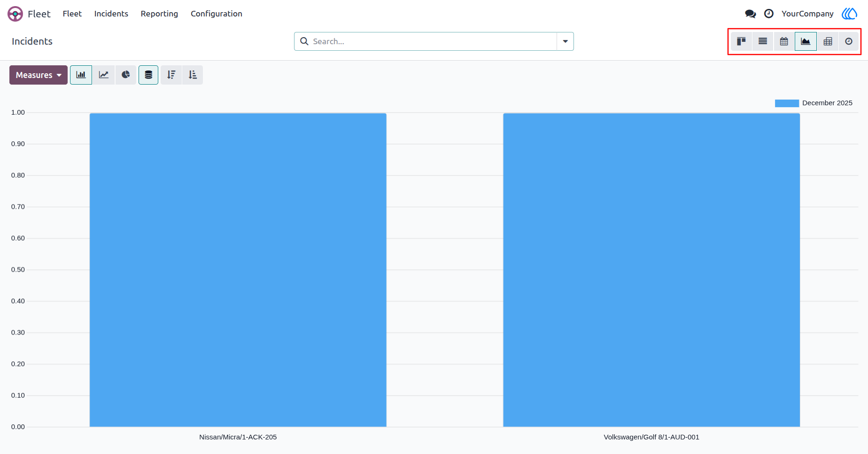The height and width of the screenshot is (454, 868).
Task: Expand the search filter options dropdown
Action: [x=565, y=41]
